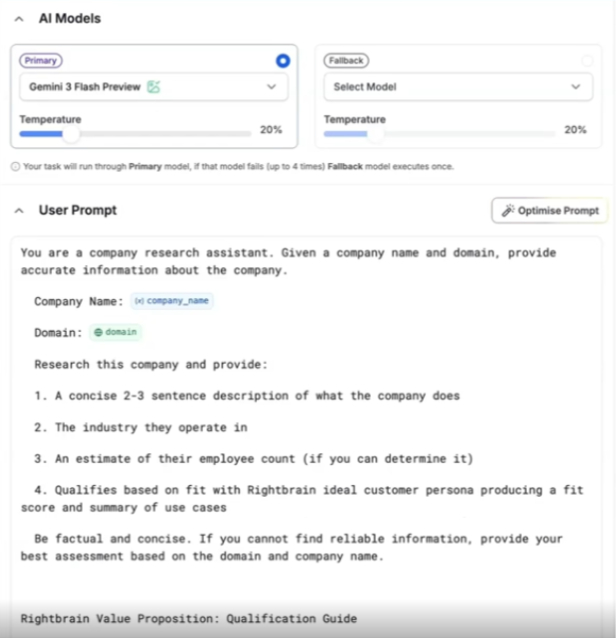Click the green icon beside Gemini 3 Flash Preview
Screen dimensions: 616x638
(x=154, y=87)
